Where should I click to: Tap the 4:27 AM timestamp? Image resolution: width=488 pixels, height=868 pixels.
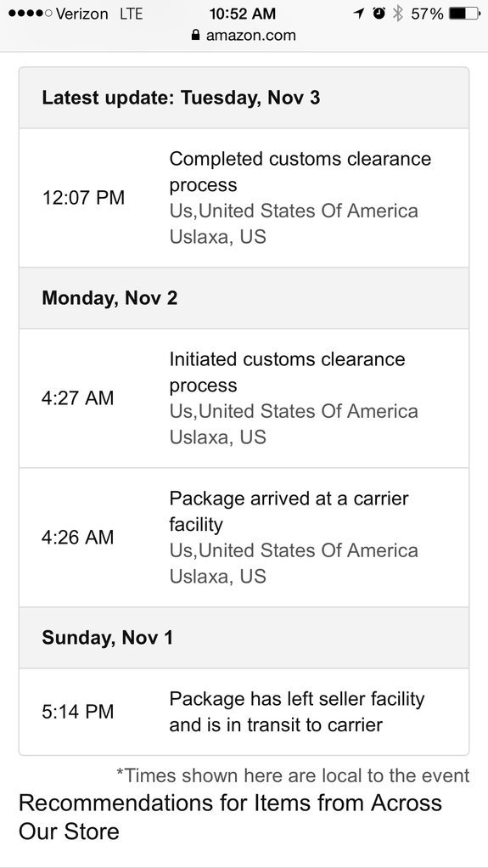(78, 398)
